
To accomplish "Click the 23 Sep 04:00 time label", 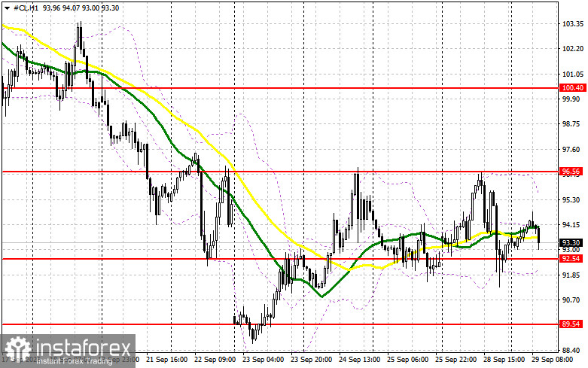I will tap(264, 360).
